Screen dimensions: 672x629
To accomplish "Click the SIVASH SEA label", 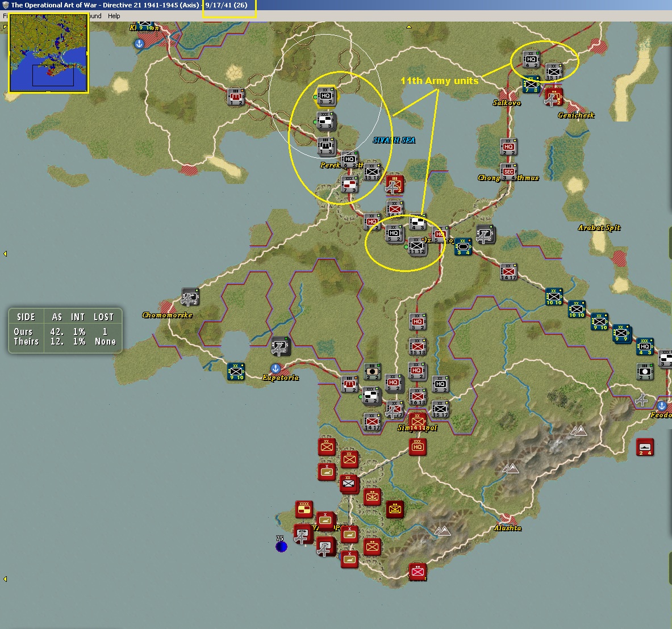I will 394,140.
